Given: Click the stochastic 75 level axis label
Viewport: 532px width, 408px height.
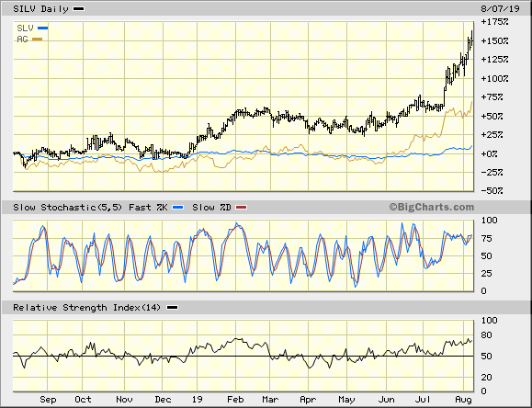Looking at the screenshot, I should 487,239.
